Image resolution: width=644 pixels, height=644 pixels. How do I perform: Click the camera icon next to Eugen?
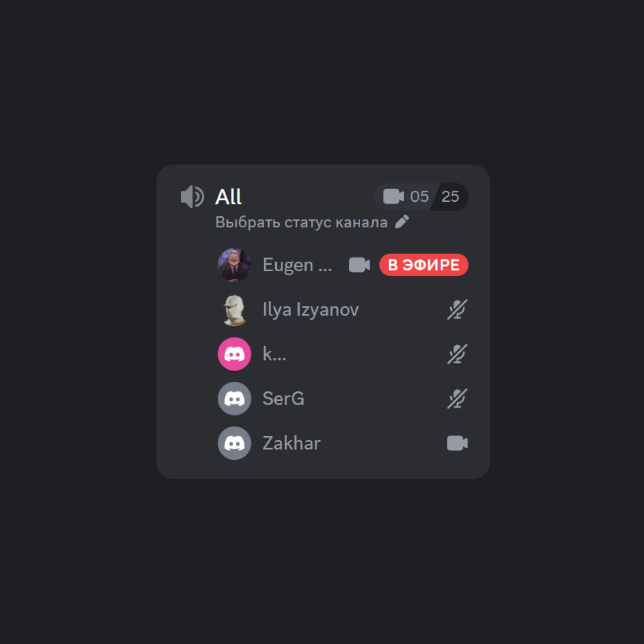click(x=359, y=265)
